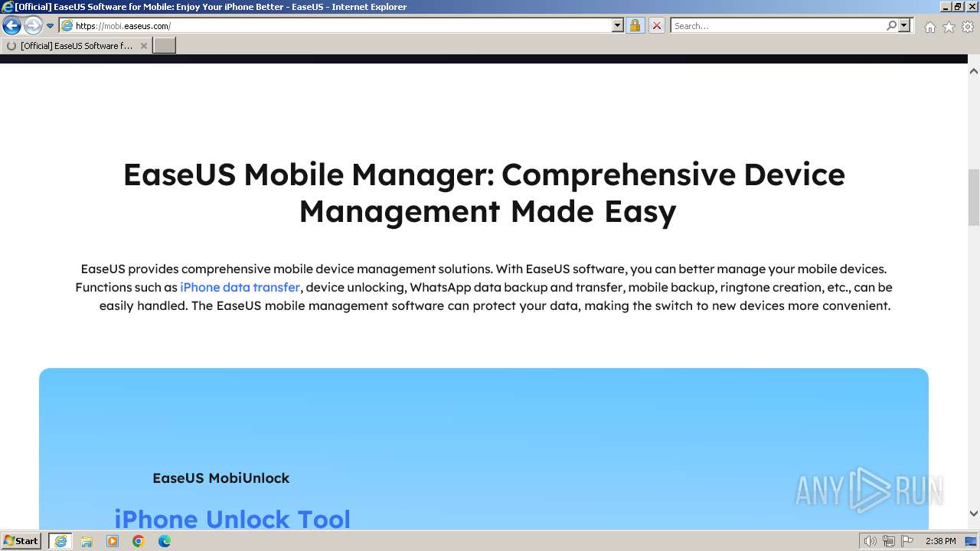
Task: Open the Home page icon
Action: pyautogui.click(x=929, y=27)
